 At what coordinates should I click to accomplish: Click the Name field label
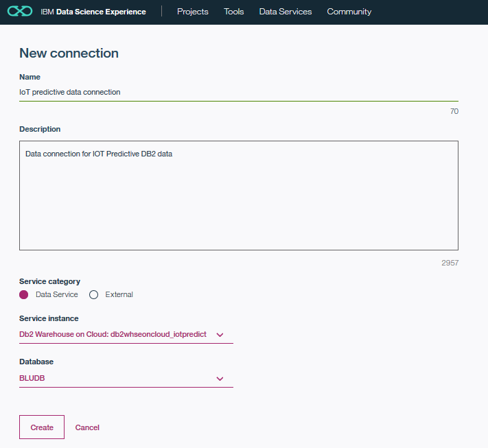30,77
